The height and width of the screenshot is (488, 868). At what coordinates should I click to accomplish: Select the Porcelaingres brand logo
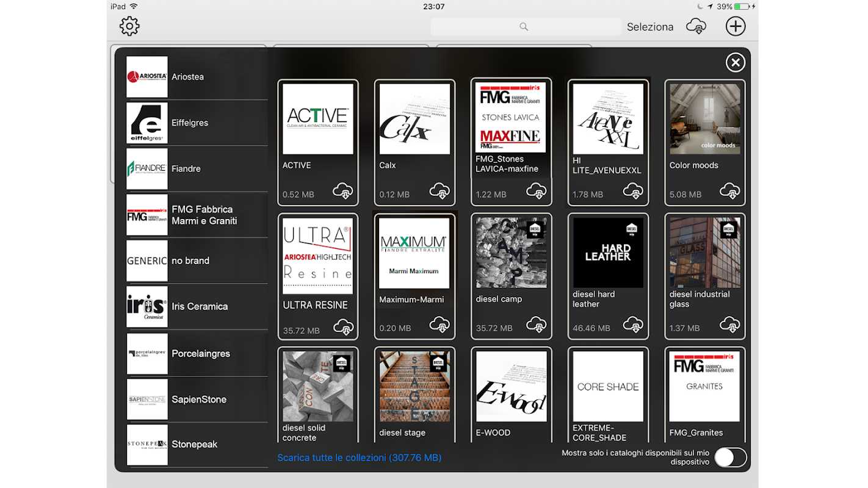point(147,354)
